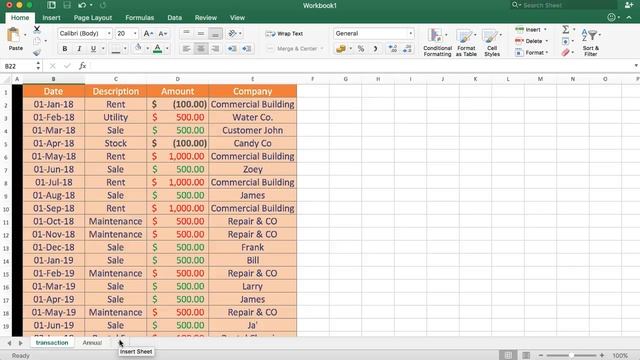Switch to Insert ribbon tab
Viewport: 640px width, 360px height.
(51, 18)
